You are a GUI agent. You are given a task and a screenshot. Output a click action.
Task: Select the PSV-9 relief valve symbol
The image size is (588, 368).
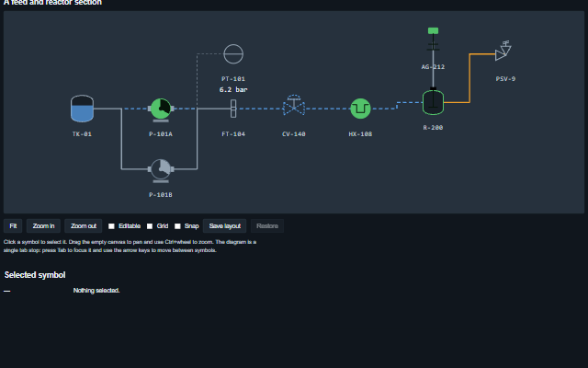[503, 51]
